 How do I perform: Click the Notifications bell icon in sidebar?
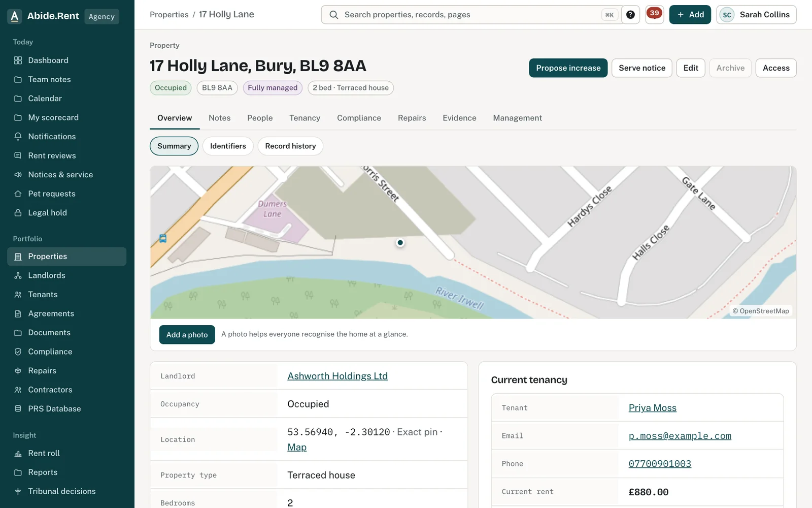coord(18,137)
